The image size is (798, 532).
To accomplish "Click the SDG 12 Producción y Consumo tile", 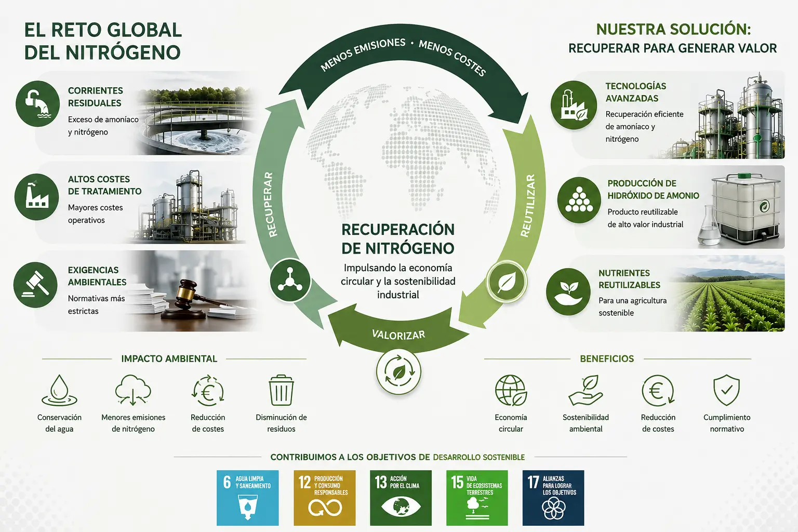I will click(325, 498).
